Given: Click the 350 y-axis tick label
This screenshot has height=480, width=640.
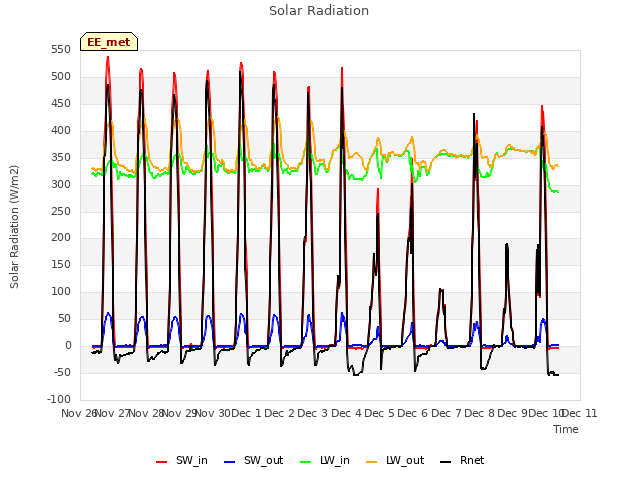Looking at the screenshot, I should tap(61, 157).
